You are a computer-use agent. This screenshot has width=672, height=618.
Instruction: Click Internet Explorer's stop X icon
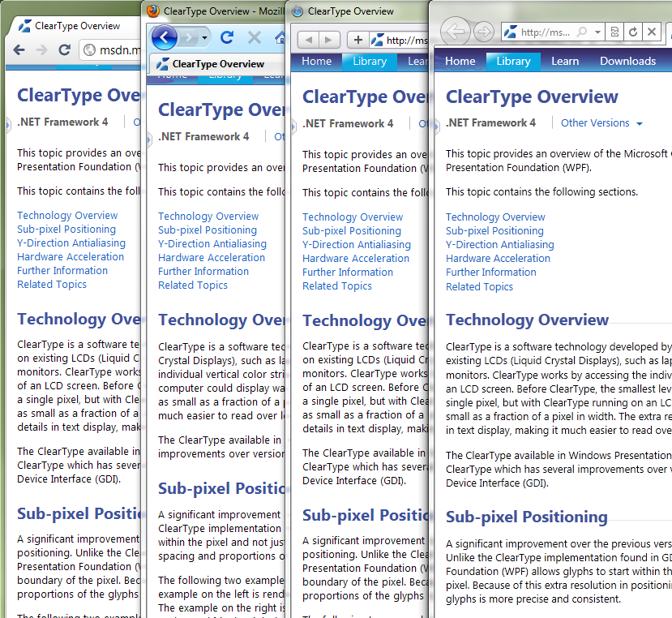tap(652, 32)
